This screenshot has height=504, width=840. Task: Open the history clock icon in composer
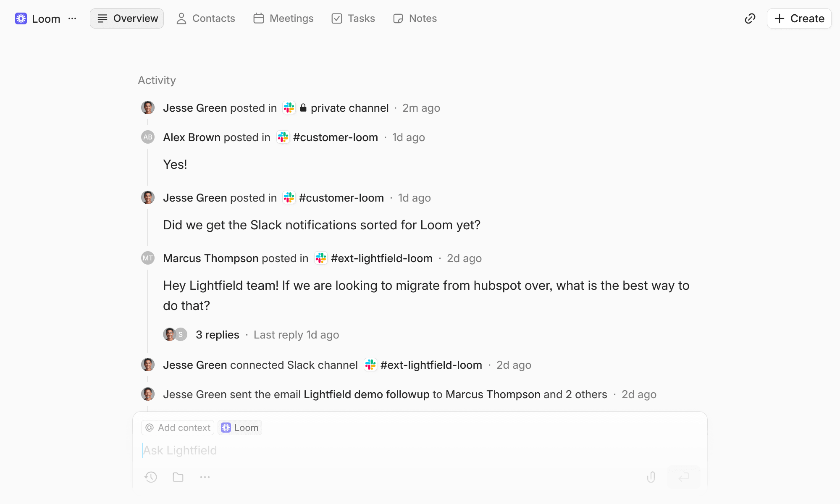click(151, 477)
